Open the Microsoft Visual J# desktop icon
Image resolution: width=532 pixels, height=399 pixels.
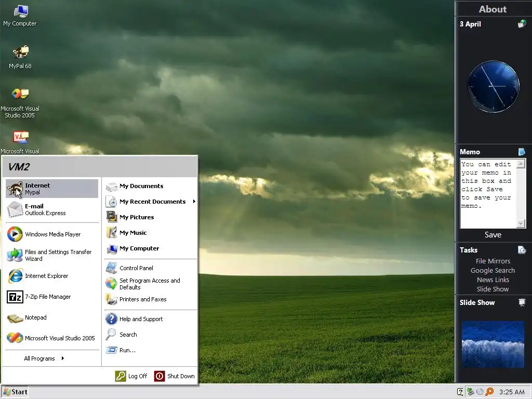(20, 142)
